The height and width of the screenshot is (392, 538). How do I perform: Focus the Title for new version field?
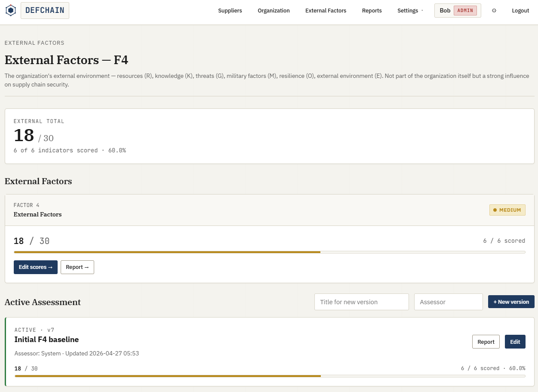pos(362,302)
